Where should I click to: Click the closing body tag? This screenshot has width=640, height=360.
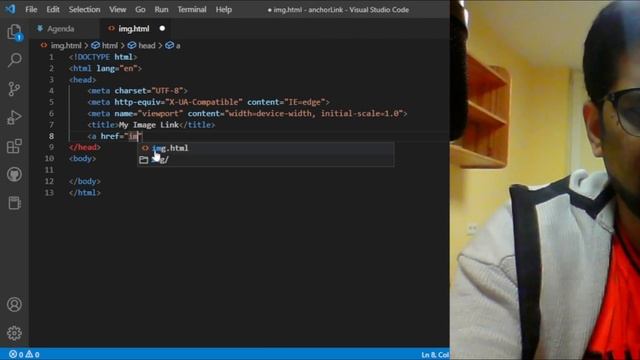[84, 181]
